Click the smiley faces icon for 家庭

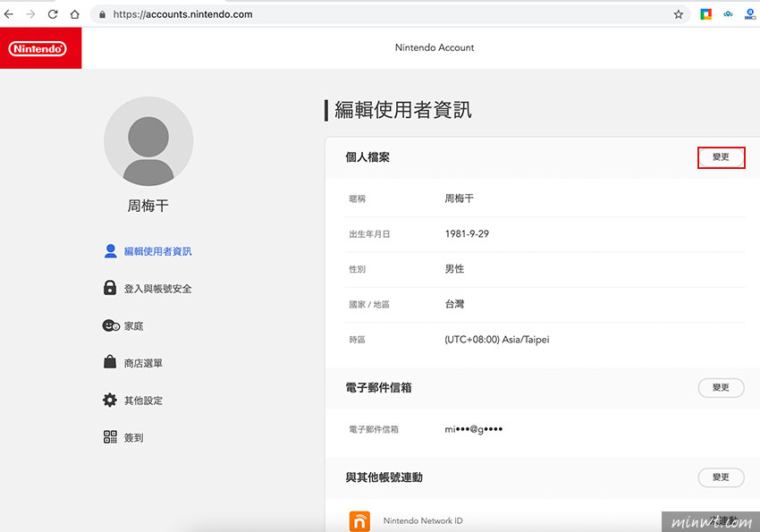pos(111,325)
